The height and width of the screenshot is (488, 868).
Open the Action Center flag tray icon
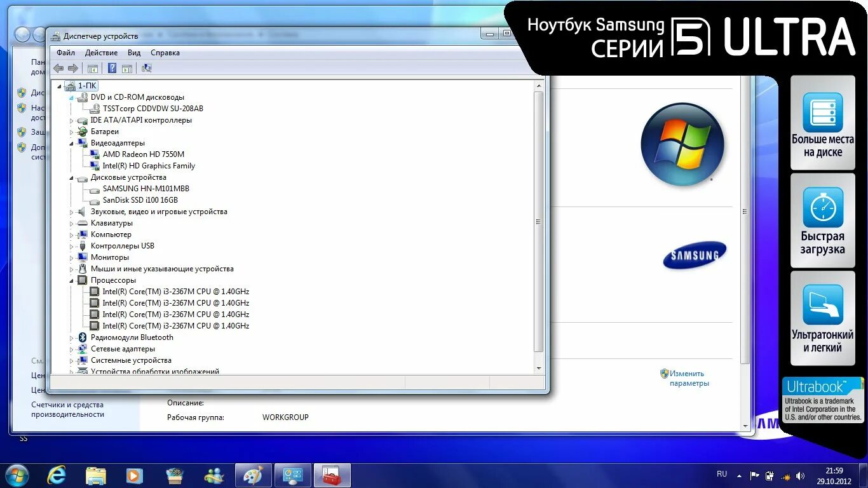pos(755,475)
